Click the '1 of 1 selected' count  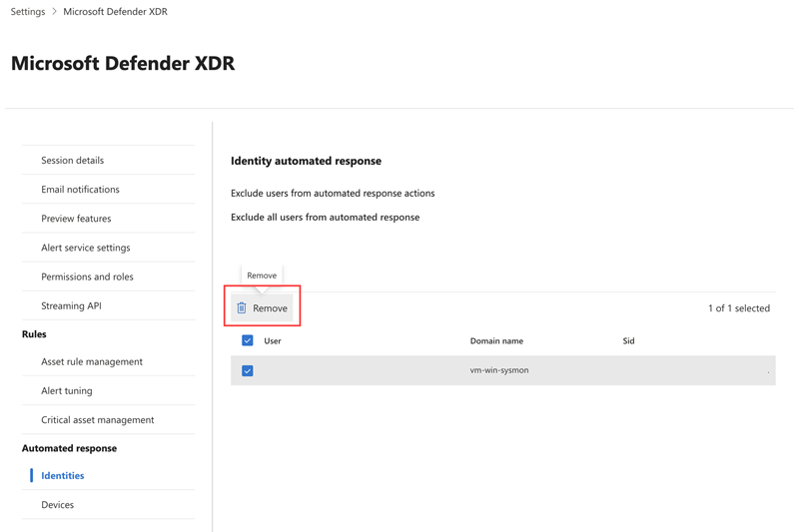[739, 308]
